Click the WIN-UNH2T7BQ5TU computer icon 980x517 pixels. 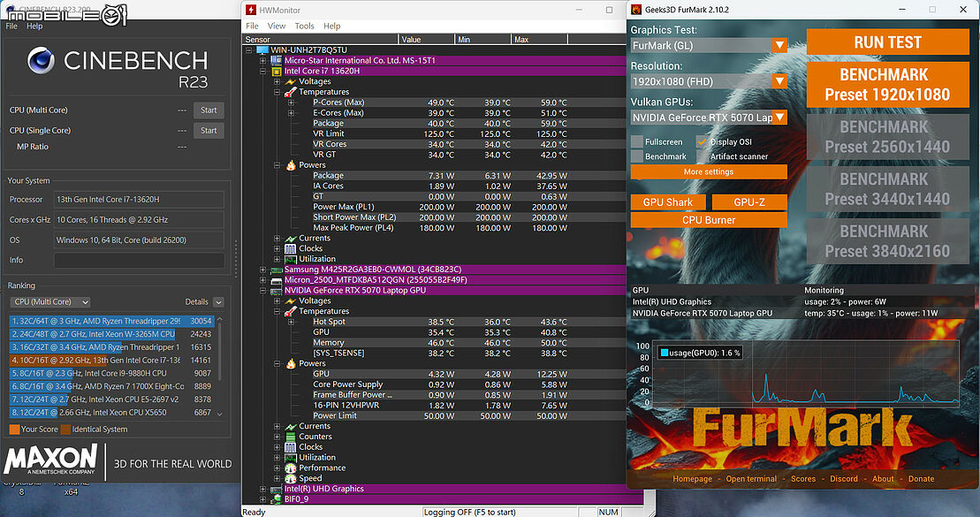pos(262,50)
